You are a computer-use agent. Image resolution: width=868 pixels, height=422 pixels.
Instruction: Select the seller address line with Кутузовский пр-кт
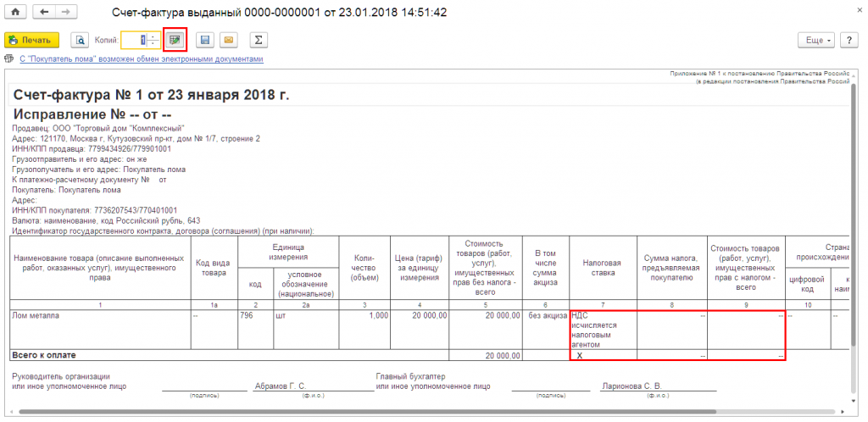[x=136, y=138]
